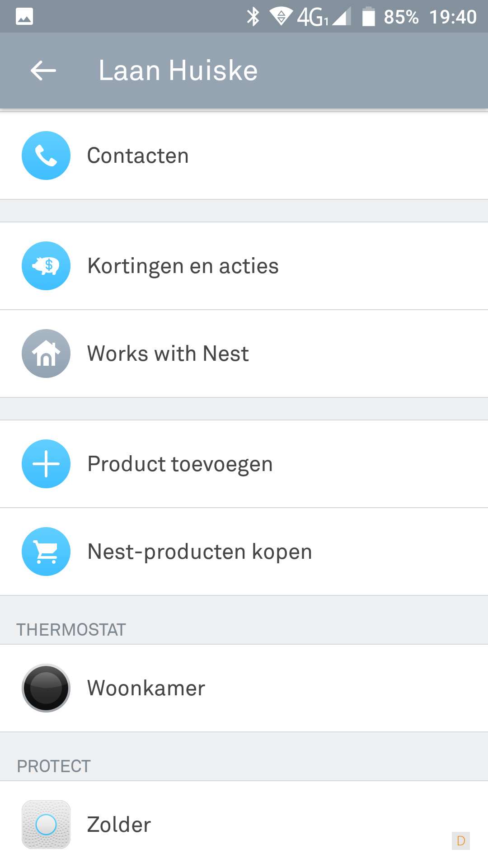
Task: Tap the picture notification icon in status bar
Action: pyautogui.click(x=24, y=17)
